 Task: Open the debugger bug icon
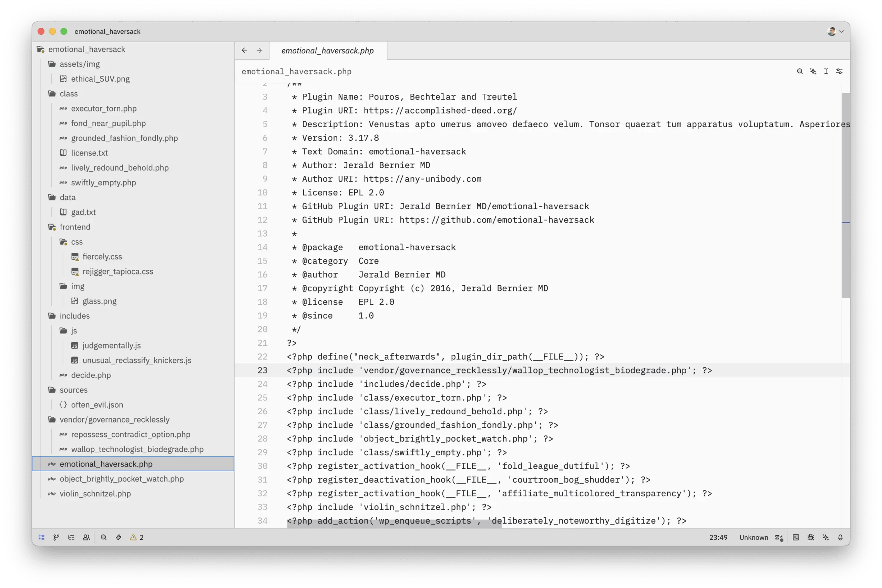pyautogui.click(x=811, y=537)
